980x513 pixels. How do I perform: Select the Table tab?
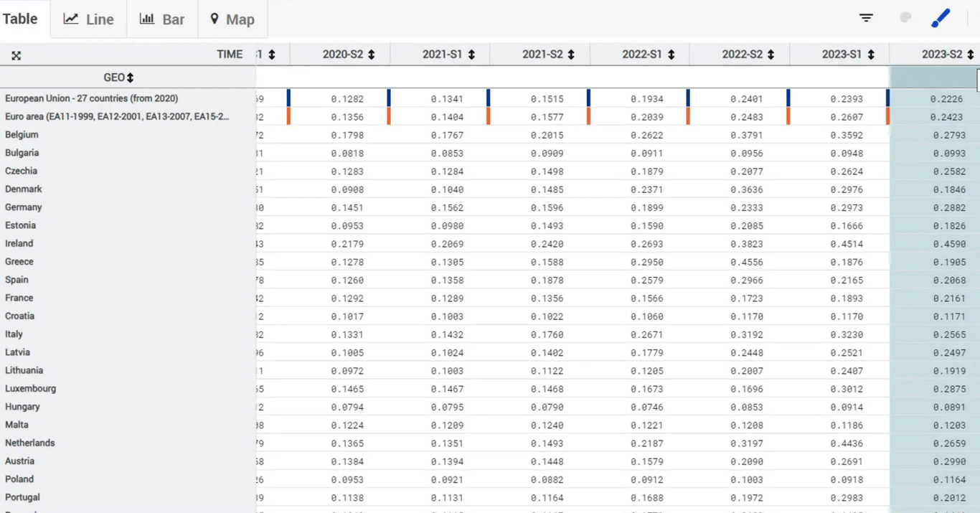(x=20, y=19)
